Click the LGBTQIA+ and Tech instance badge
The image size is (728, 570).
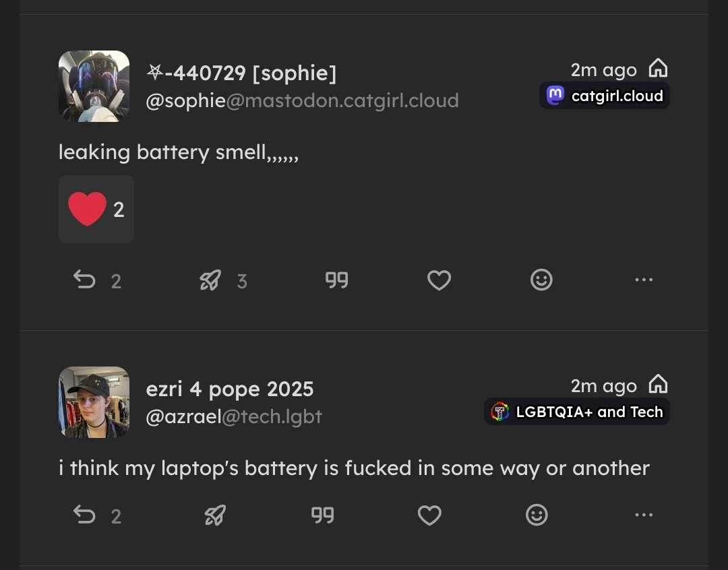pyautogui.click(x=577, y=412)
